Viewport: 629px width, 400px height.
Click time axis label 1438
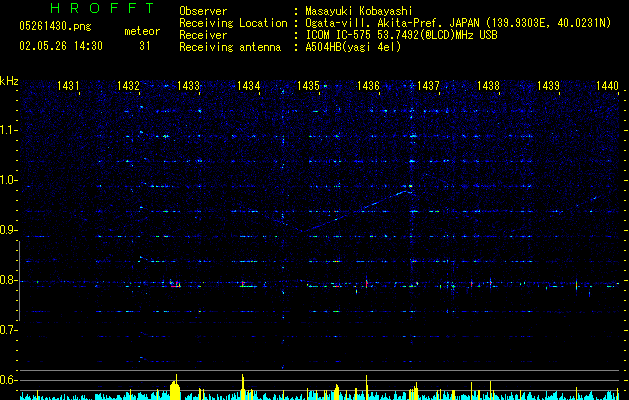pyautogui.click(x=488, y=85)
